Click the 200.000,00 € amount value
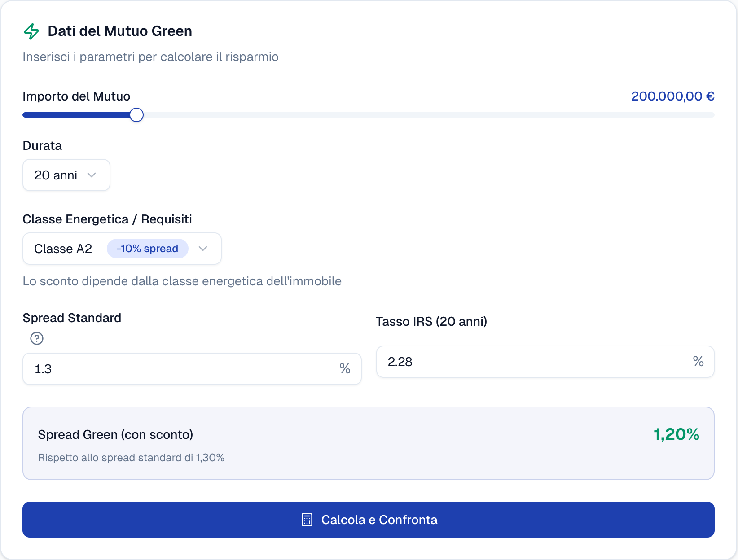The width and height of the screenshot is (738, 560). (672, 96)
